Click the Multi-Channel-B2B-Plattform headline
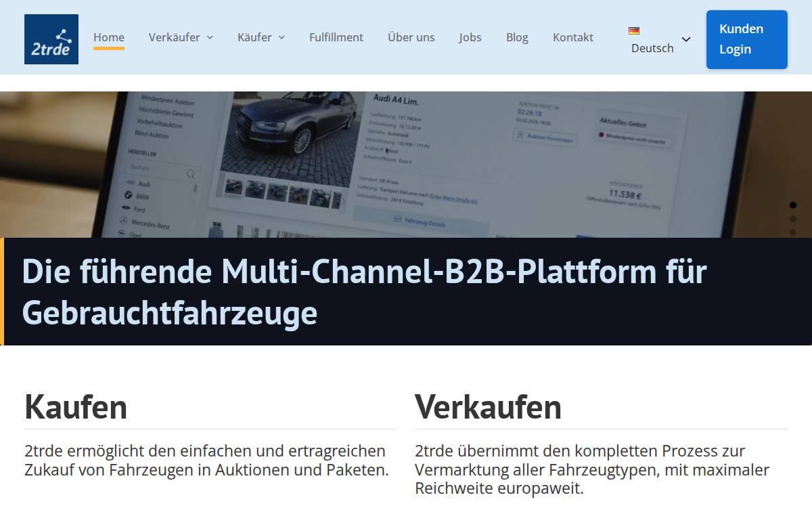Screen dimensions: 812x508 [365, 292]
